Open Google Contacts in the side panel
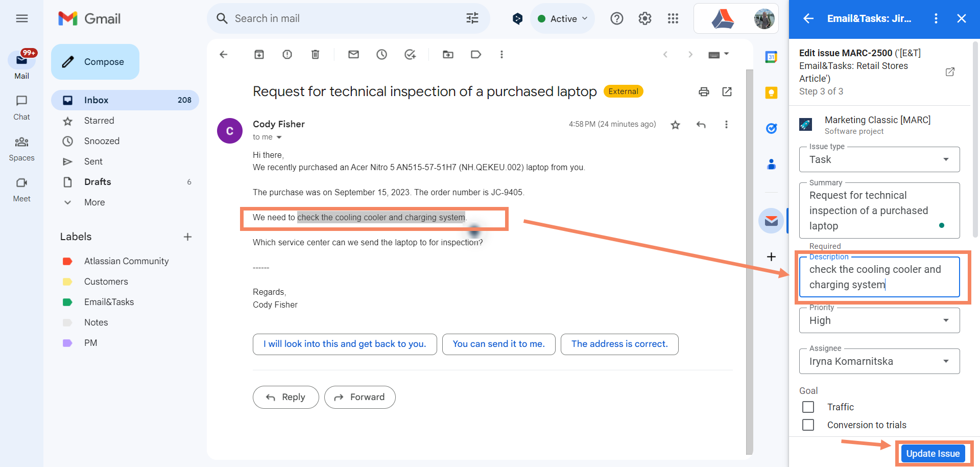 771,164
